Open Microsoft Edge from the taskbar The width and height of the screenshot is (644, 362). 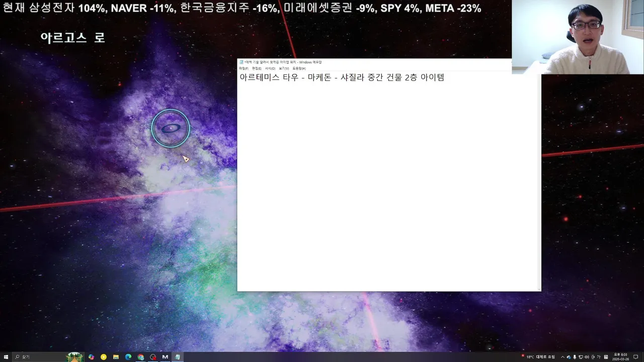pyautogui.click(x=128, y=357)
